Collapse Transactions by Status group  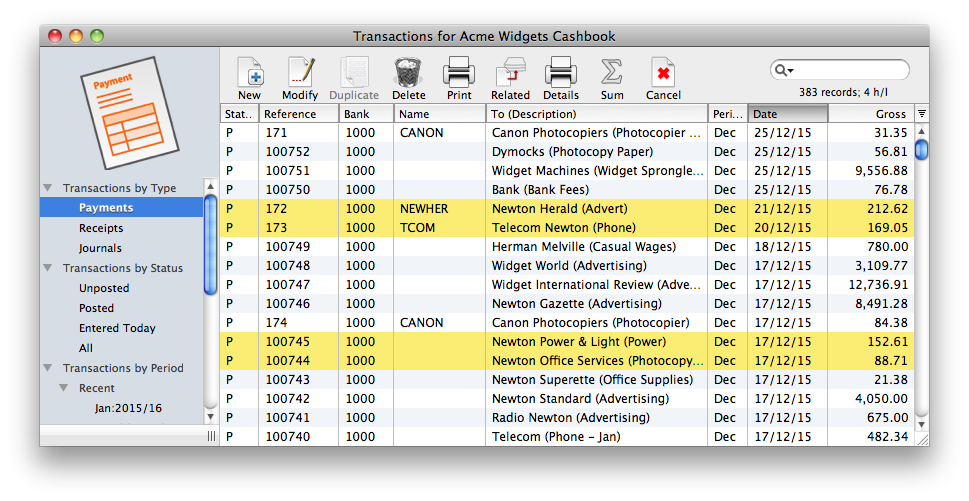[48, 268]
